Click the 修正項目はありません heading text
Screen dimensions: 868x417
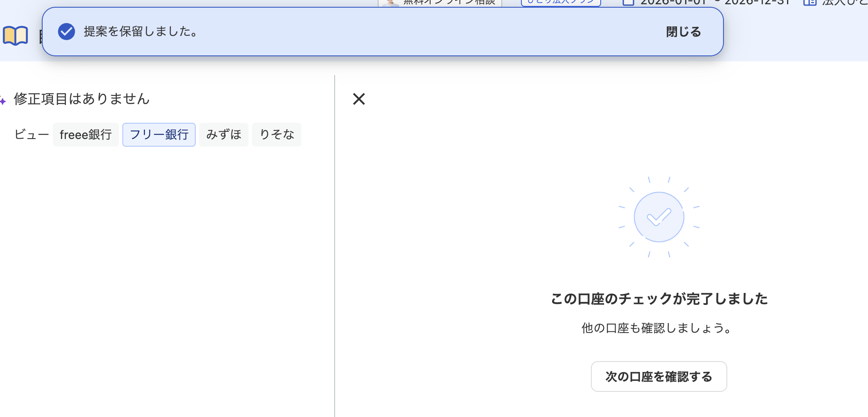82,99
